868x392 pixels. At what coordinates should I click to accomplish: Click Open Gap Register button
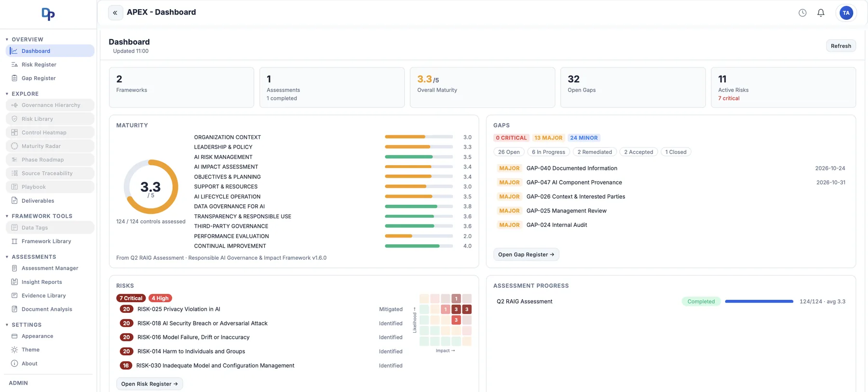point(526,254)
